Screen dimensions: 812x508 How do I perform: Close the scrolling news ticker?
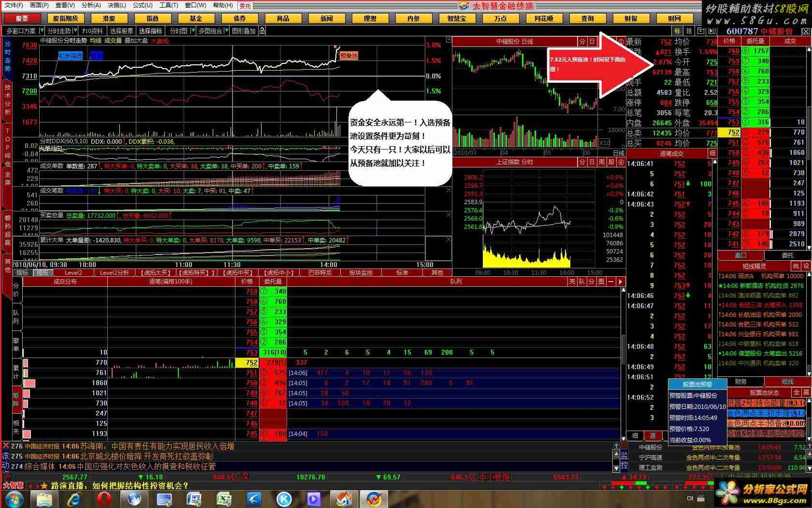point(6,446)
